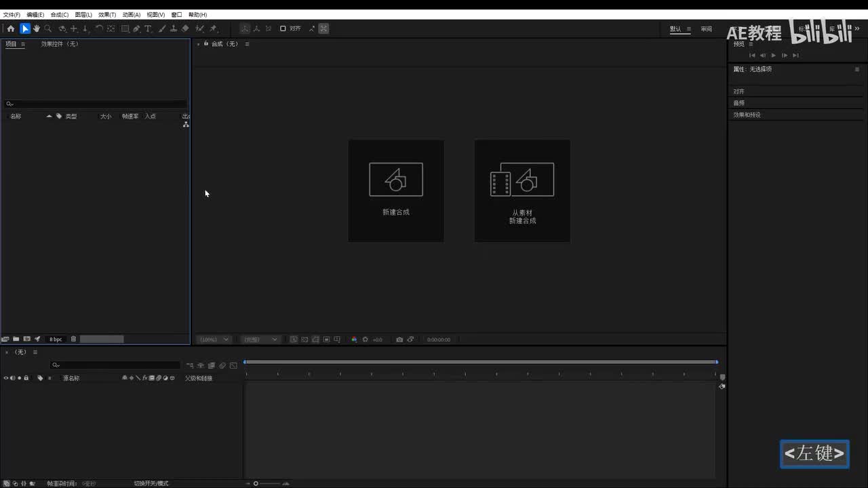Expand the 对齐 panel on the right
Screen dimensions: 868x488
click(738, 91)
